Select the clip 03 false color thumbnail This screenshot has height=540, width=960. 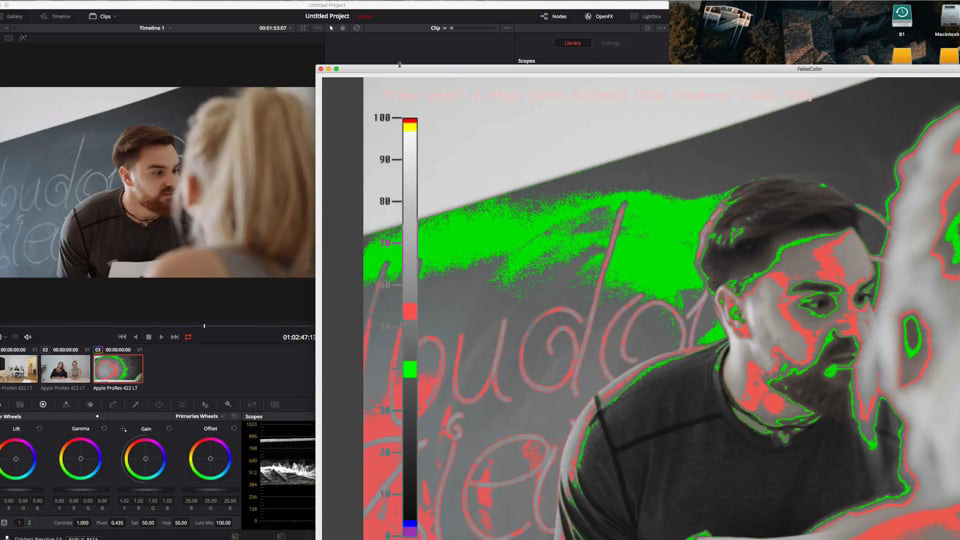coord(118,369)
